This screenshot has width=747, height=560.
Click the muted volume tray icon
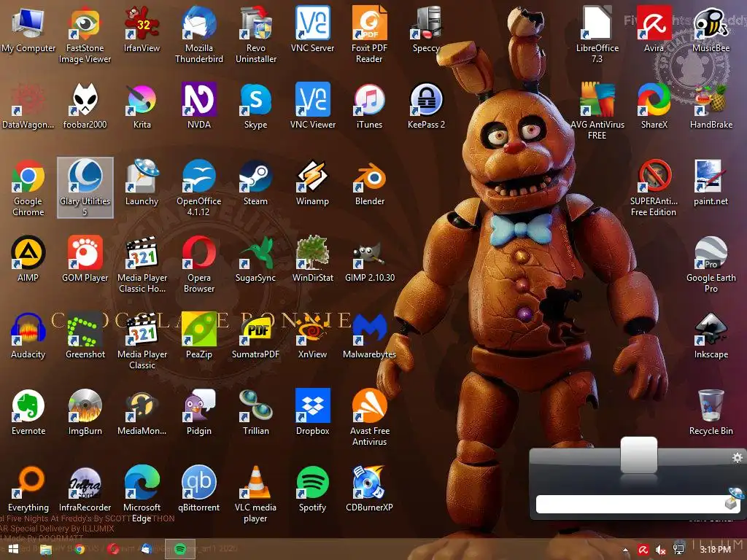(660, 550)
